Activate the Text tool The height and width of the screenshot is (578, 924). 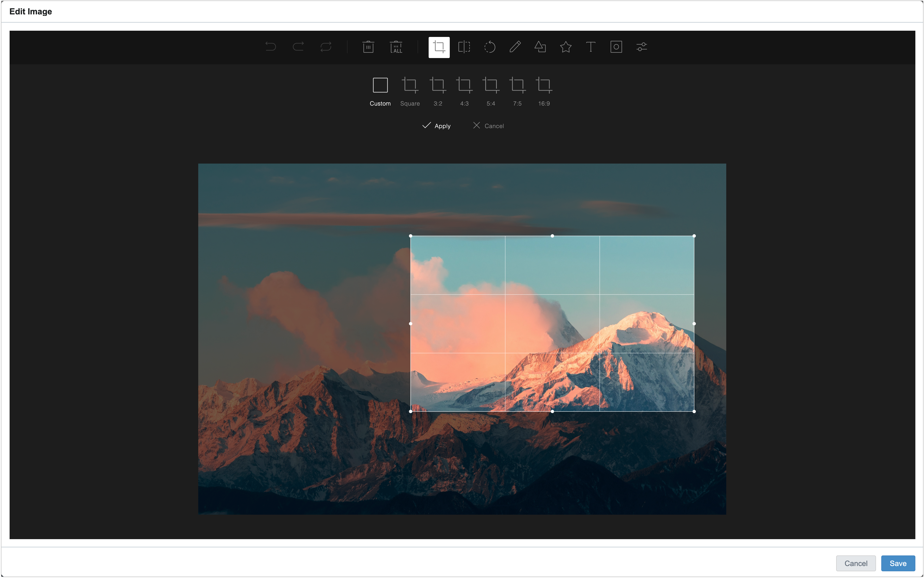590,47
